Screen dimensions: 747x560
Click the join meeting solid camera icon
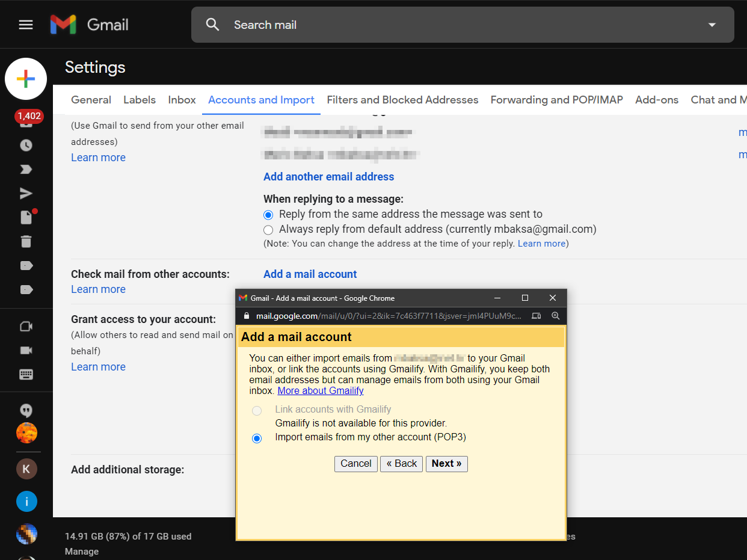coord(26,350)
